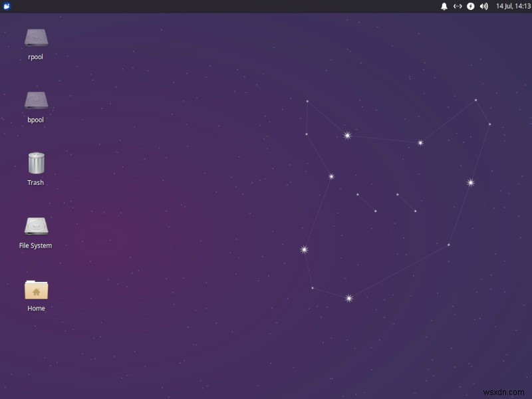The height and width of the screenshot is (399, 532).
Task: Open the Trash icon on the desktop
Action: pyautogui.click(x=35, y=162)
